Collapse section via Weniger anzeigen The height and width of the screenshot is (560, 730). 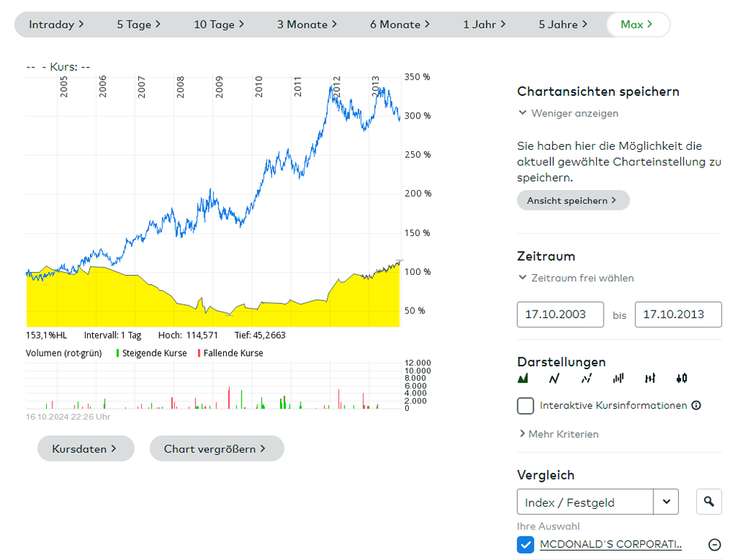[568, 113]
